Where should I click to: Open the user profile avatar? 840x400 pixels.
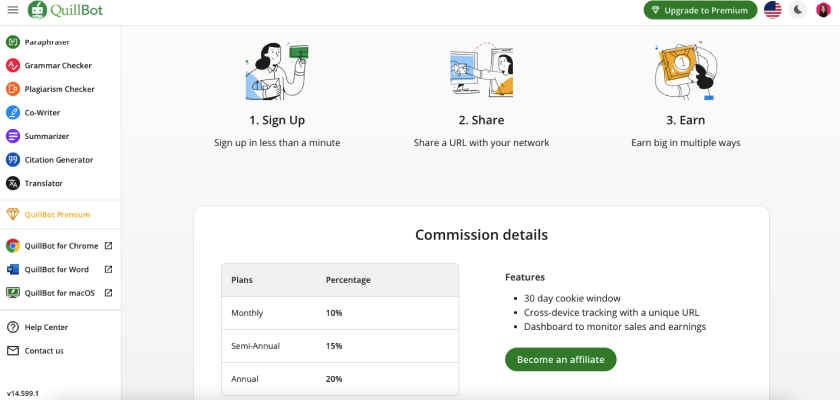pos(823,10)
